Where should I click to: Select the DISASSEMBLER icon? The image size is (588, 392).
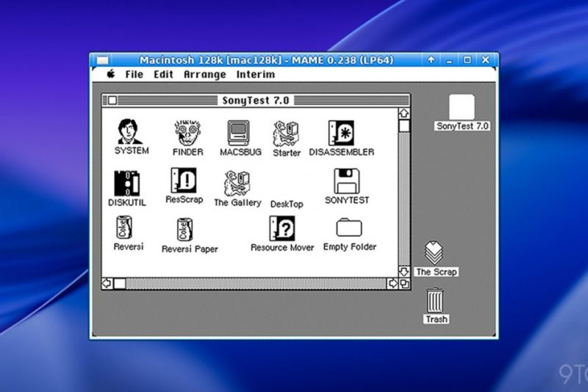(341, 133)
